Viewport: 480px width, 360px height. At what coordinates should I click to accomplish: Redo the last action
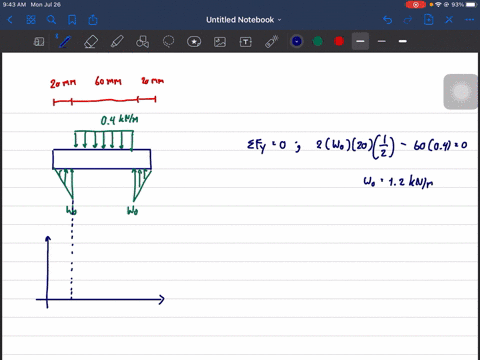408,20
